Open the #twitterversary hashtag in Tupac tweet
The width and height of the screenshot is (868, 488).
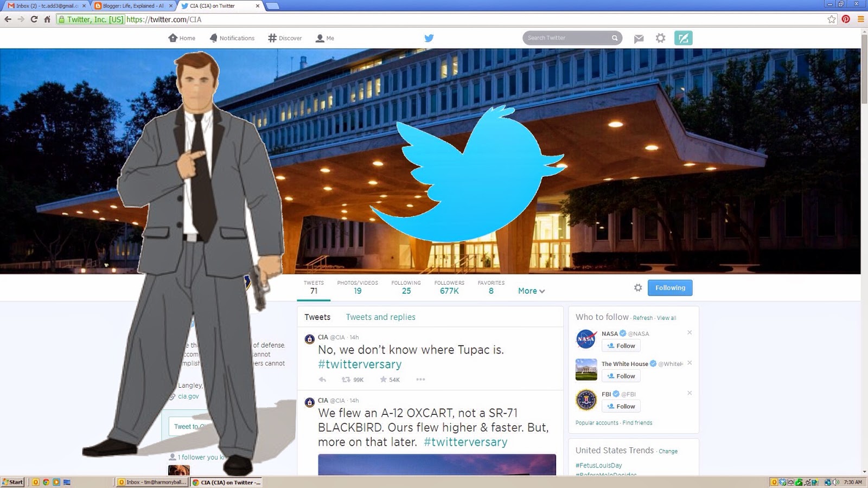point(360,364)
